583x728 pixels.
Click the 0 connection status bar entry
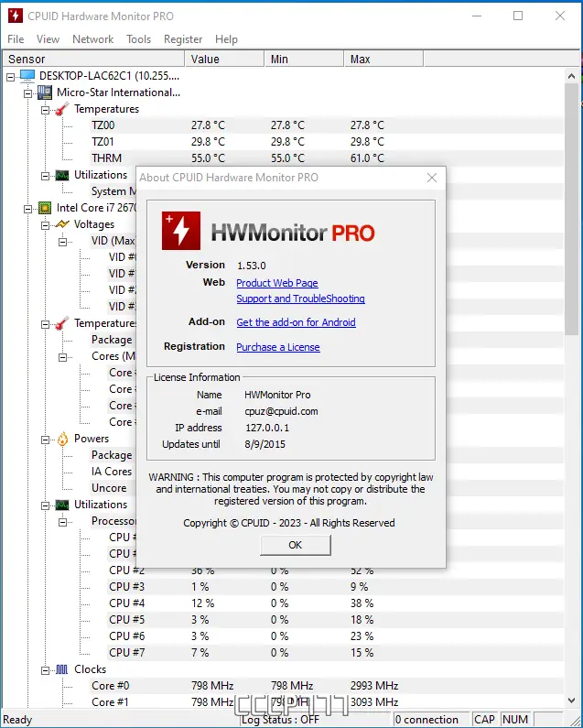431,720
